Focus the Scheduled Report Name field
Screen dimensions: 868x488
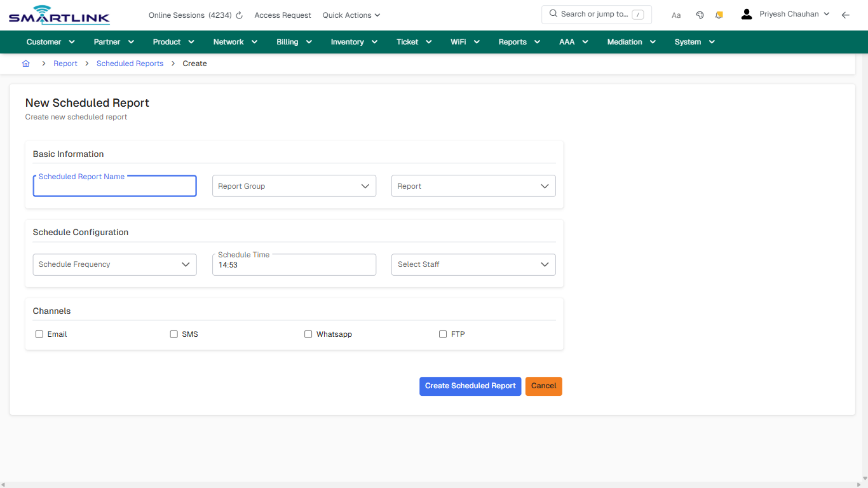(114, 186)
